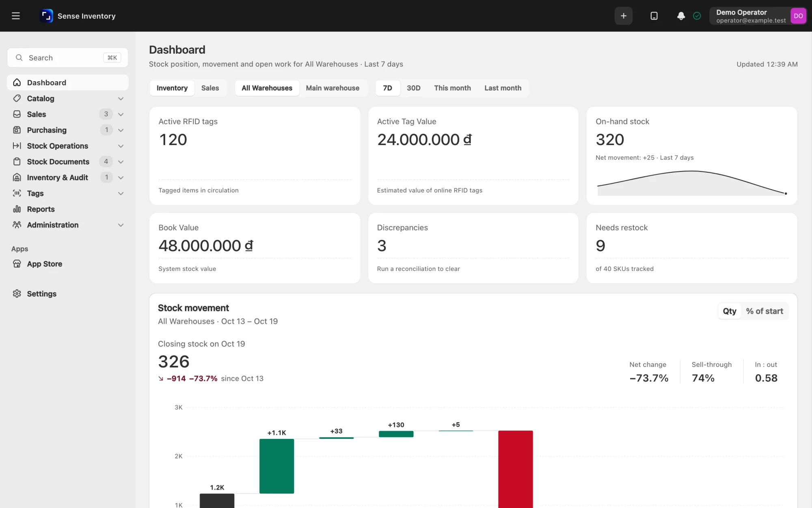Open the hamburger navigation menu
This screenshot has height=508, width=812.
tap(15, 16)
